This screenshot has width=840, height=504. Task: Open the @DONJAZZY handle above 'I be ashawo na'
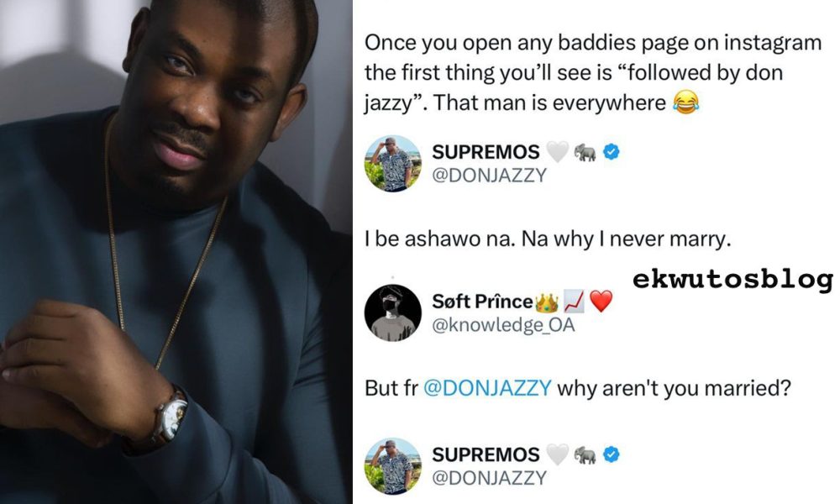(x=489, y=176)
